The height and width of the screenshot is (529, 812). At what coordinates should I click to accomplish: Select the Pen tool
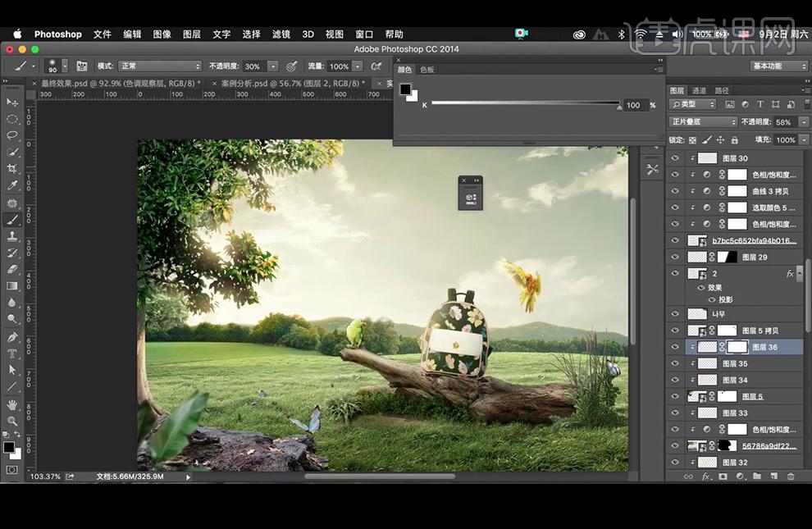(12, 337)
